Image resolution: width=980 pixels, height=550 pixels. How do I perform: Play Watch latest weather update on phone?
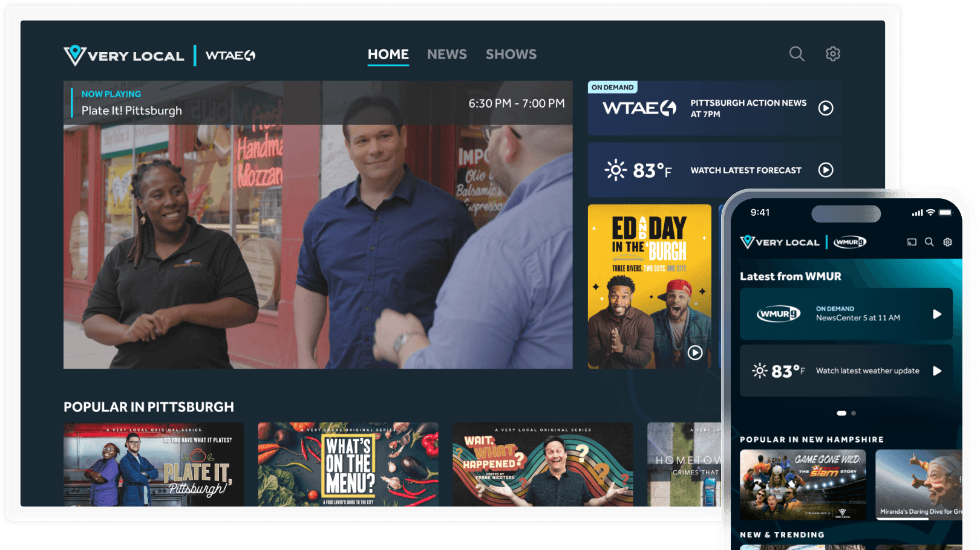pos(937,370)
